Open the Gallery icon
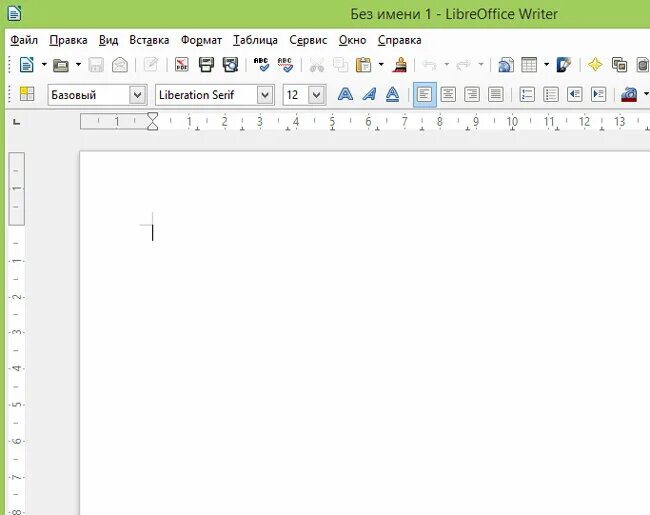Viewport: 650px width, 515px height. point(619,65)
